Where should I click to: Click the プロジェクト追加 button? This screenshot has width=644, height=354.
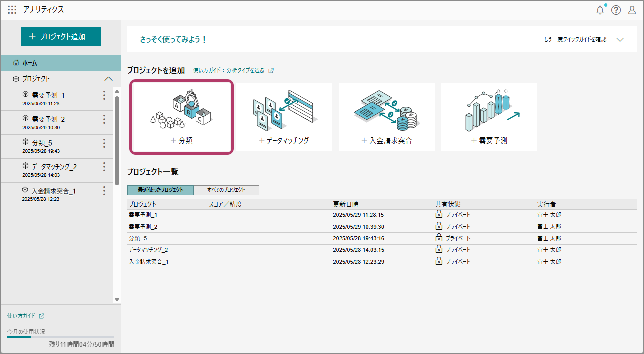(61, 37)
